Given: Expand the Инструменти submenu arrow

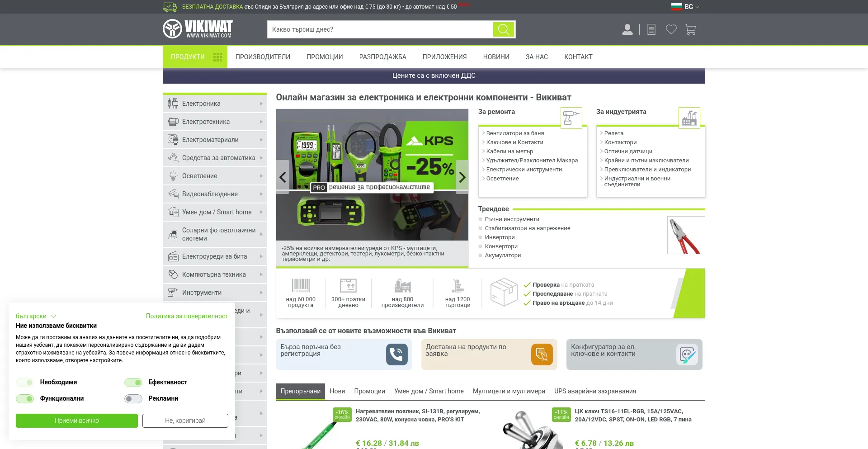Looking at the screenshot, I should click(261, 293).
